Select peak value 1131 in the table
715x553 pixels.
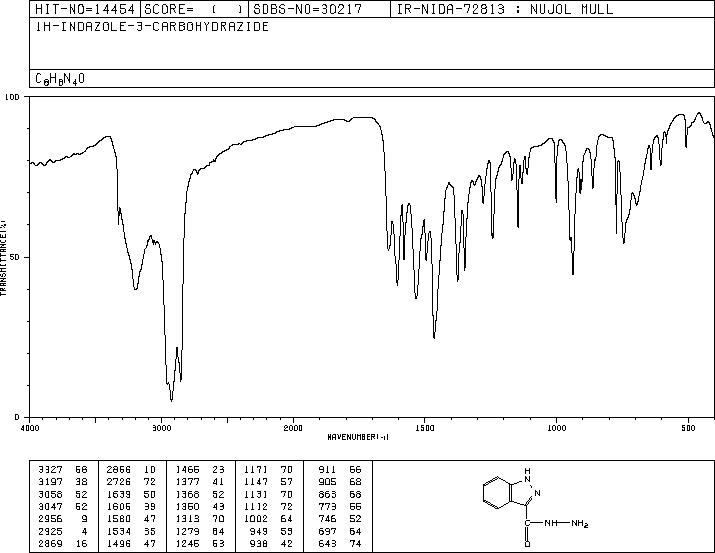[256, 494]
